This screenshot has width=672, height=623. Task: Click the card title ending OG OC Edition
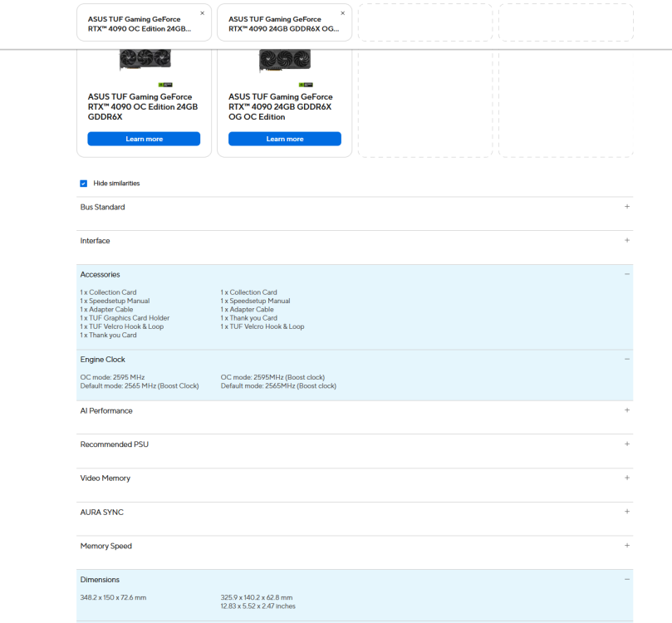[280, 106]
